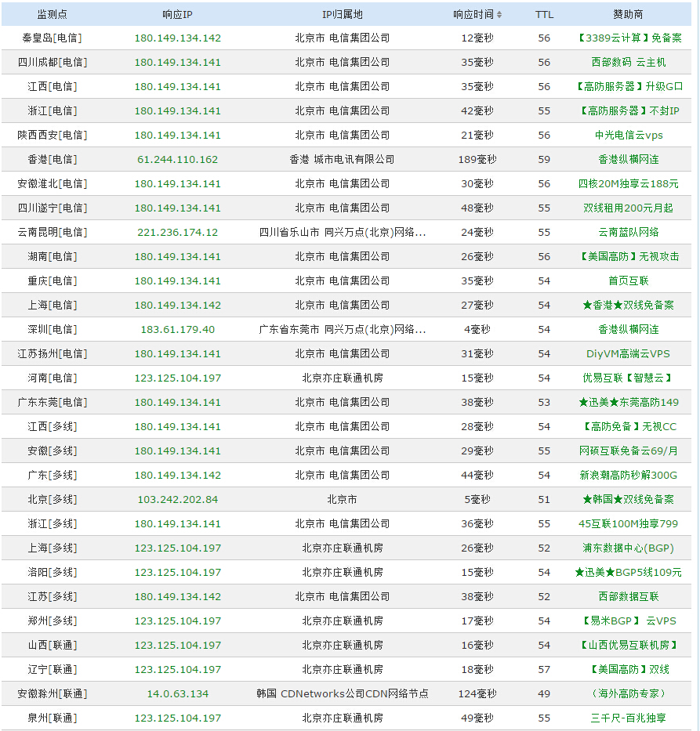The width and height of the screenshot is (700, 731).
Task: Click location 四川省乐山市 同兴万点(北京)网络...
Action: [x=343, y=232]
